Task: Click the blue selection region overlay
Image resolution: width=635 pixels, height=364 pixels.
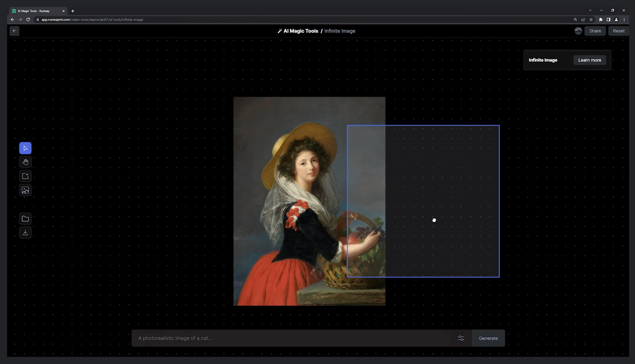Action: coord(423,201)
